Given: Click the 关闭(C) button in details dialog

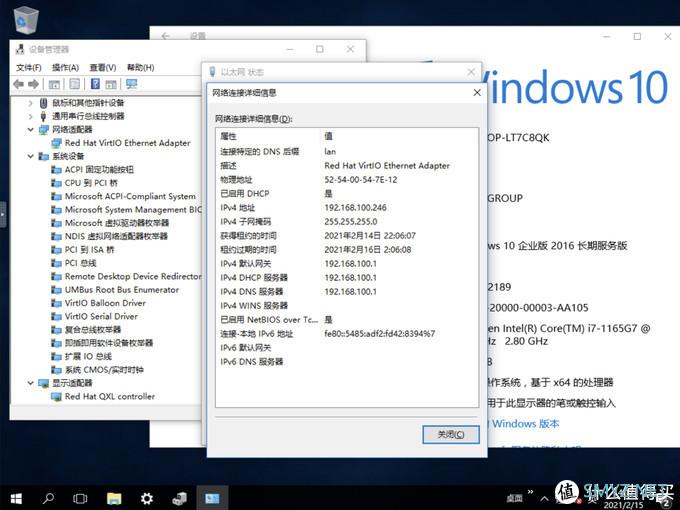Looking at the screenshot, I should tap(451, 434).
